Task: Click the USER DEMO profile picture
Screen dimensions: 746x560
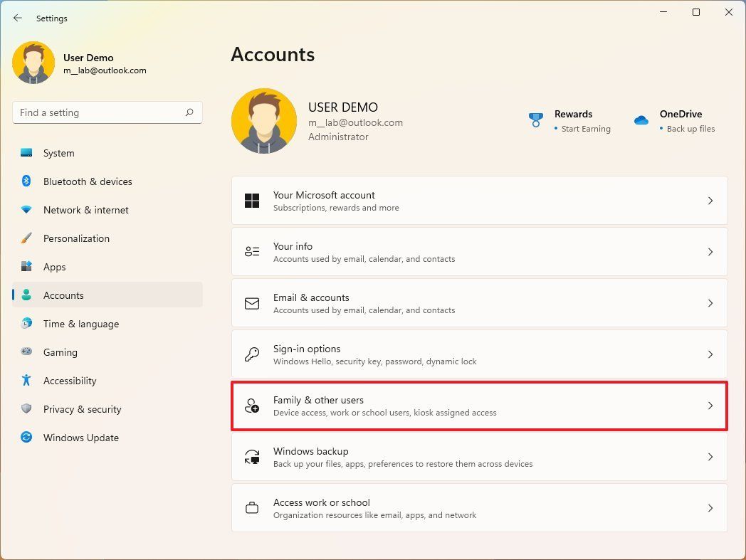Action: click(x=264, y=120)
